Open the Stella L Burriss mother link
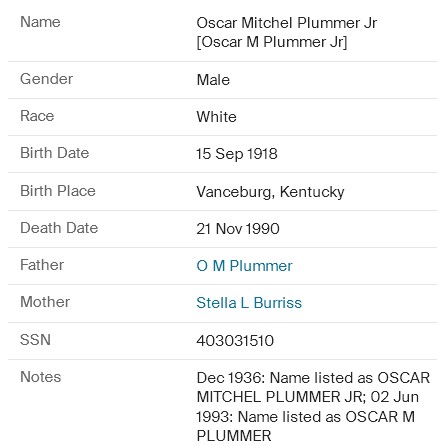 (249, 303)
